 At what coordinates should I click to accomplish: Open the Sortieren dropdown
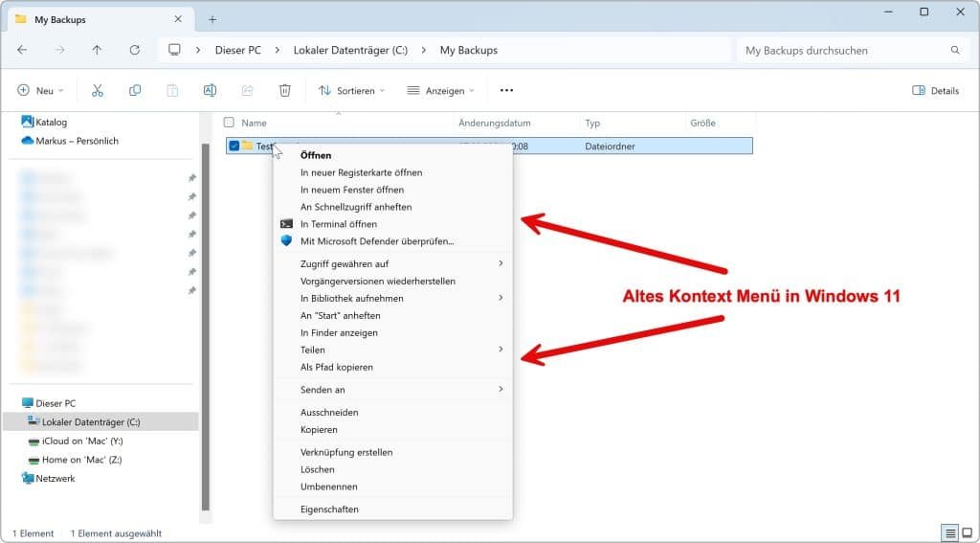(351, 91)
